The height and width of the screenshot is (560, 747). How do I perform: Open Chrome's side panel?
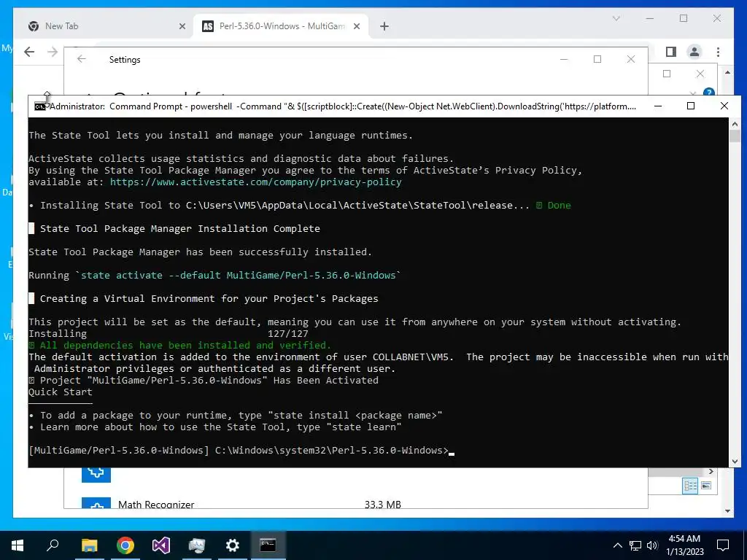pyautogui.click(x=671, y=52)
